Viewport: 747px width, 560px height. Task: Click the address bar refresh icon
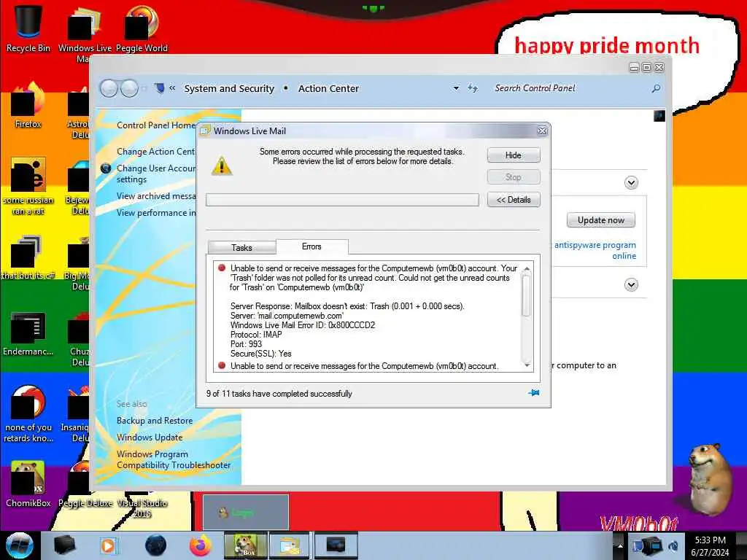point(473,88)
